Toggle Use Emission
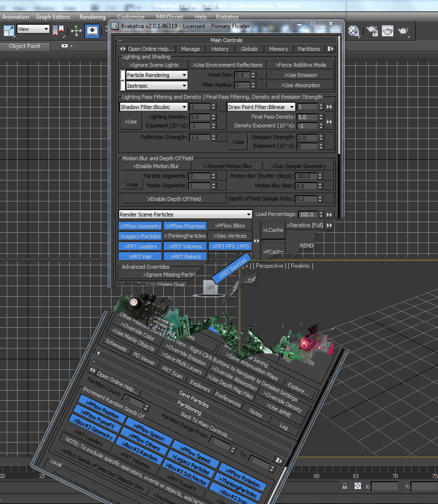This screenshot has width=438, height=504. pos(301,75)
